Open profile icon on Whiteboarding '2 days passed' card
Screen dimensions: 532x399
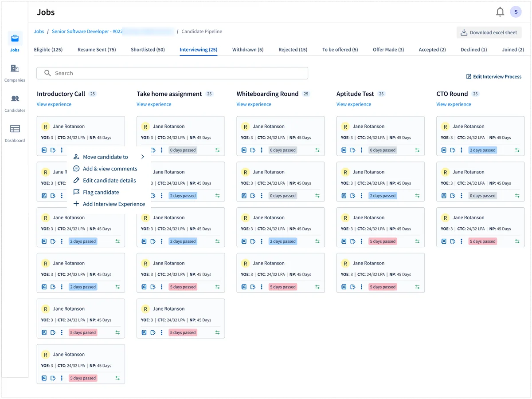click(x=244, y=241)
